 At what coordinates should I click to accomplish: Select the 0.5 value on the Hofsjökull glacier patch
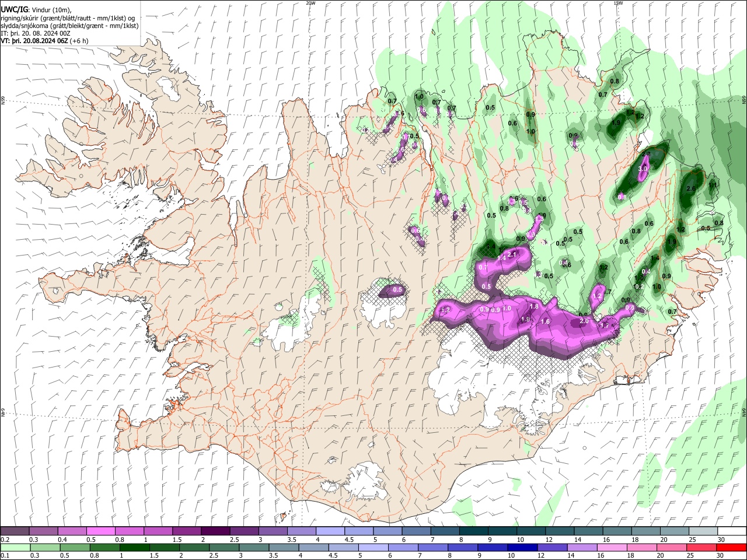tap(398, 289)
